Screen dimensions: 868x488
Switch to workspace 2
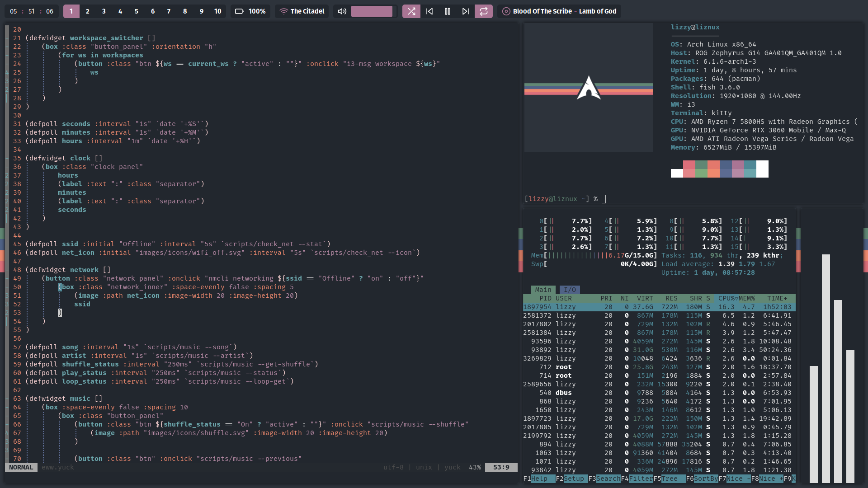[x=87, y=11]
